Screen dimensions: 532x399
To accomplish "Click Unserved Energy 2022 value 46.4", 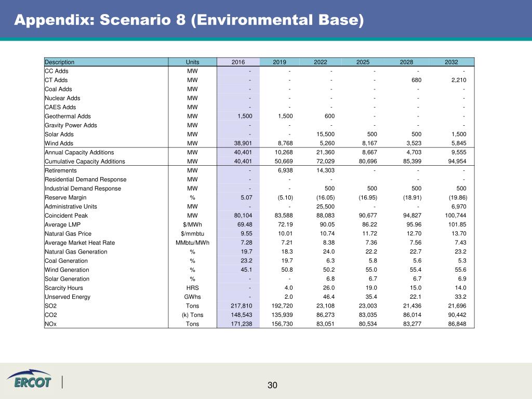I will (x=328, y=297).
